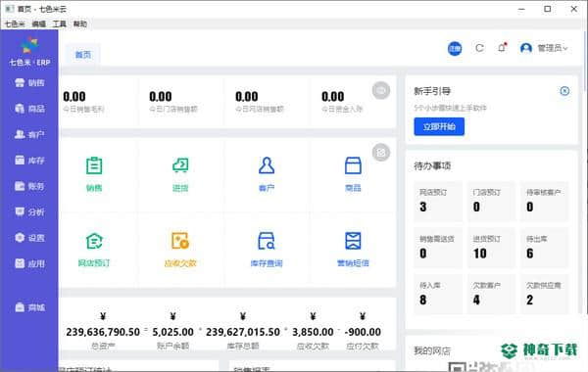Click the 今日销售毛利 0.00 figure
The width and height of the screenshot is (588, 372).
74,97
